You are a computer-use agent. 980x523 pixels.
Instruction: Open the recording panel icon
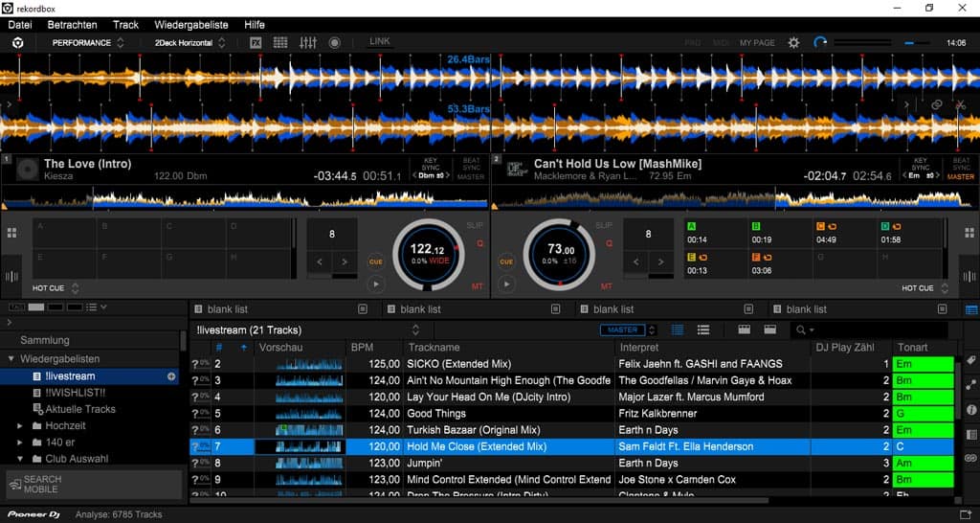tap(334, 42)
